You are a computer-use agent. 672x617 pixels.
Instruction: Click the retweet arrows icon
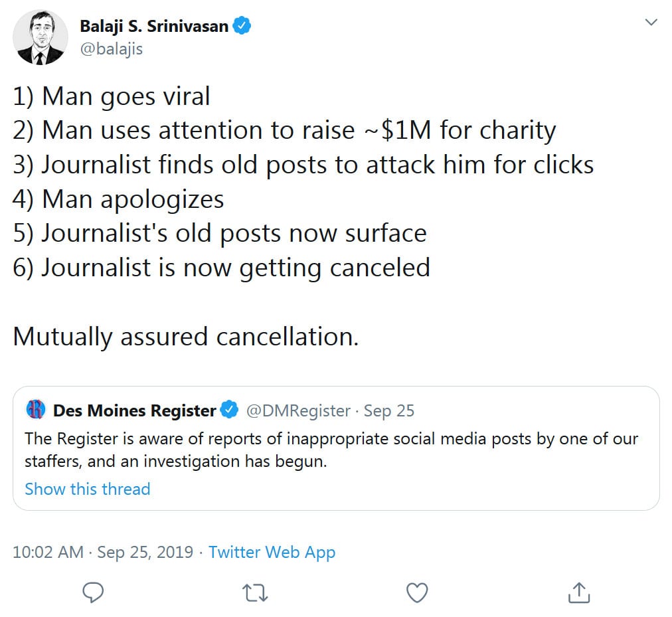[x=255, y=592]
